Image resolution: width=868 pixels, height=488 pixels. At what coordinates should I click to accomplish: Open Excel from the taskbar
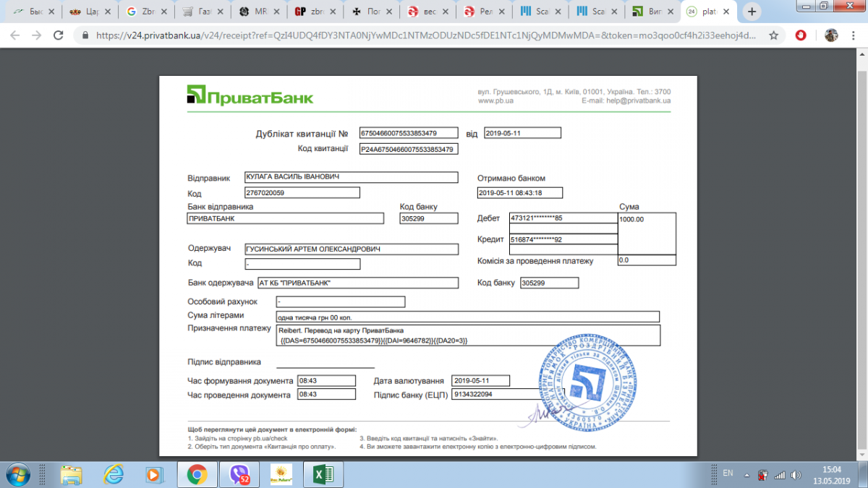pos(323,474)
